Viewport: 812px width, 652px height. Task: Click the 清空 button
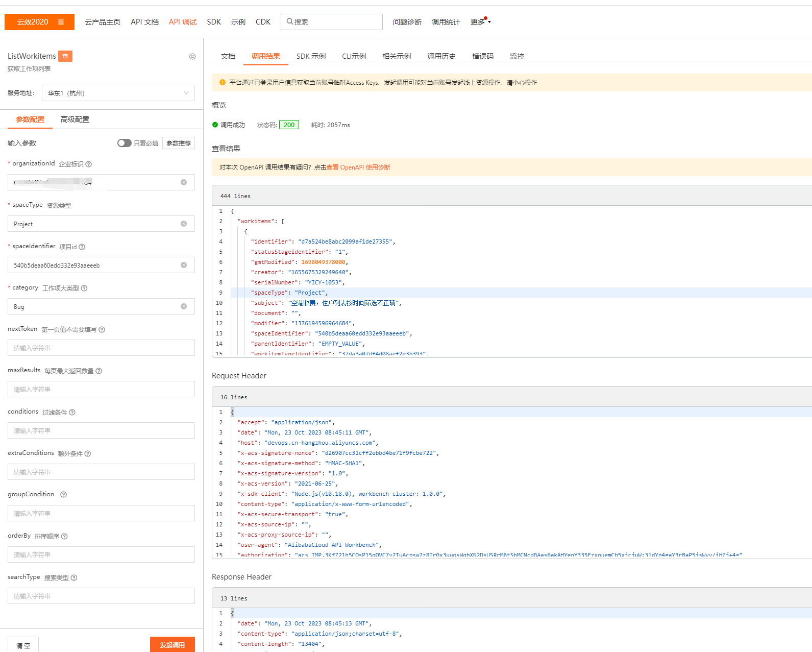pos(23,645)
